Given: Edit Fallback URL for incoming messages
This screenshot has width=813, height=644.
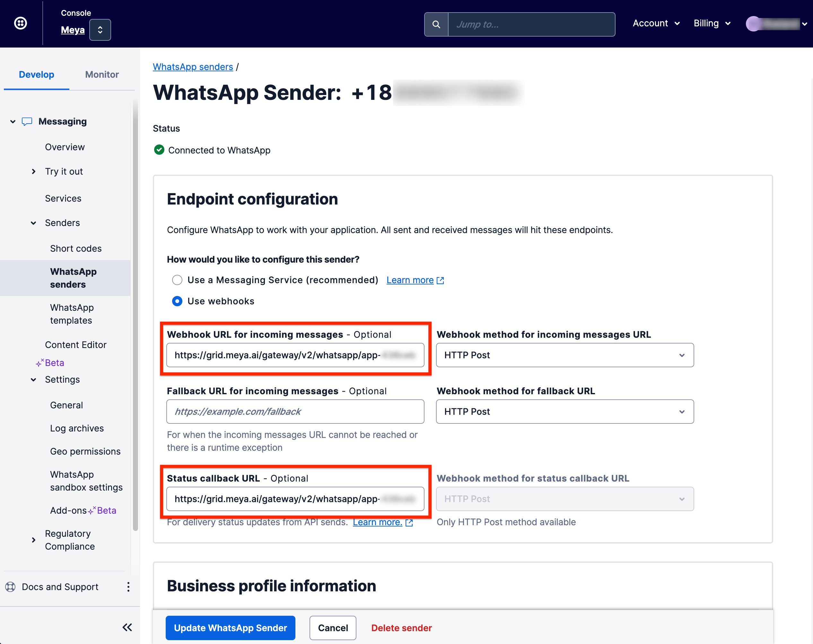Looking at the screenshot, I should pyautogui.click(x=295, y=411).
